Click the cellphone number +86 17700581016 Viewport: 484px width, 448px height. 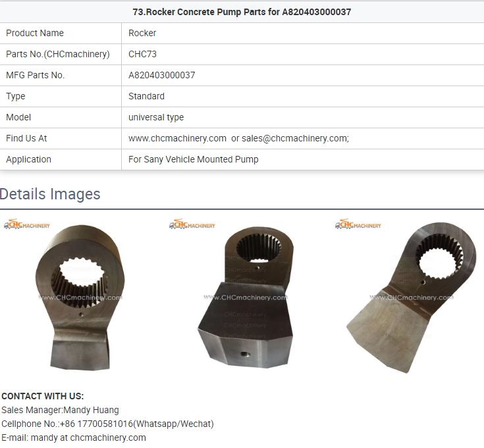pyautogui.click(x=96, y=424)
